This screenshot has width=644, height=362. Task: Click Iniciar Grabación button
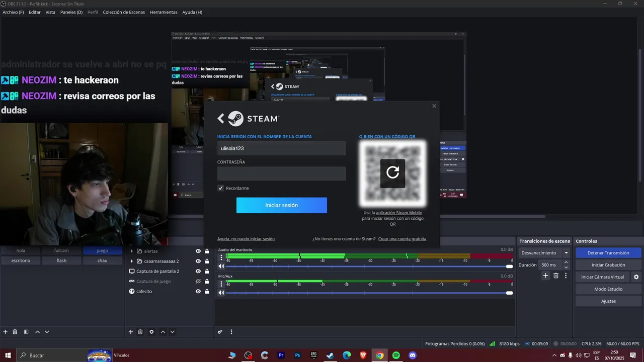point(608,265)
